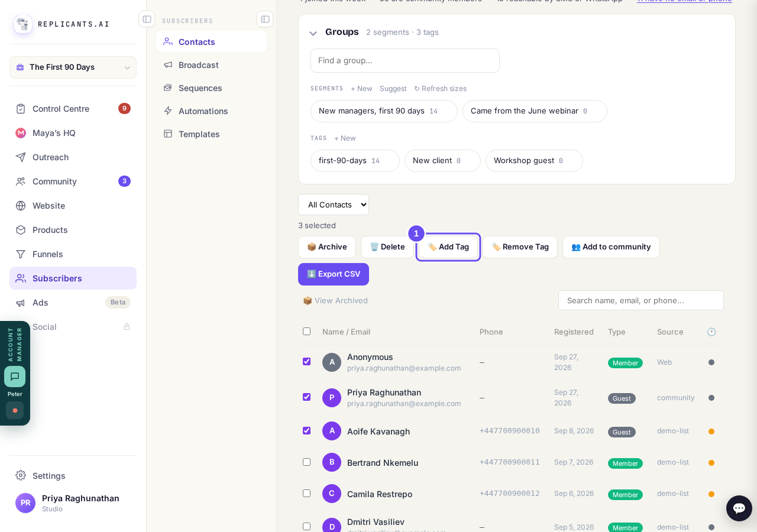Open Website section in sidebar
The image size is (757, 532).
pos(73,206)
